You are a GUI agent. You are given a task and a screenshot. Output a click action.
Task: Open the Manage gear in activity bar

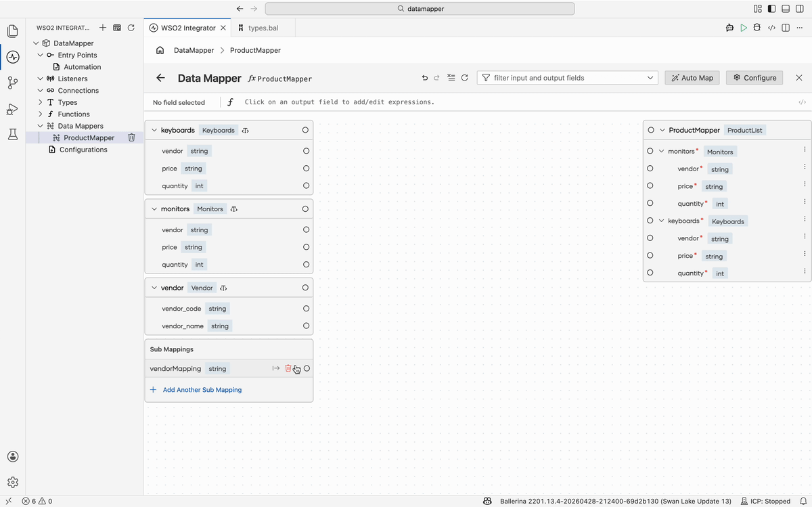point(12,483)
